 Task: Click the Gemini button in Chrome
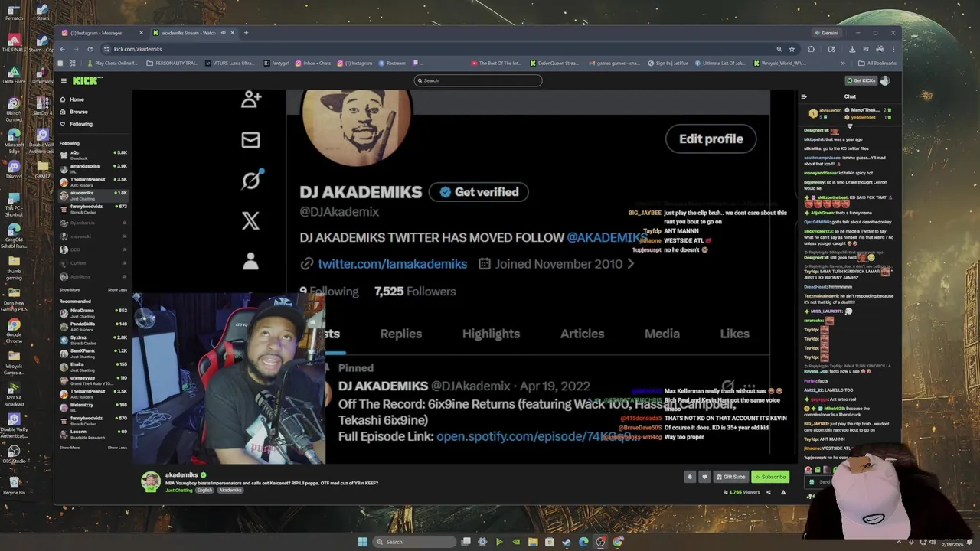coord(826,33)
